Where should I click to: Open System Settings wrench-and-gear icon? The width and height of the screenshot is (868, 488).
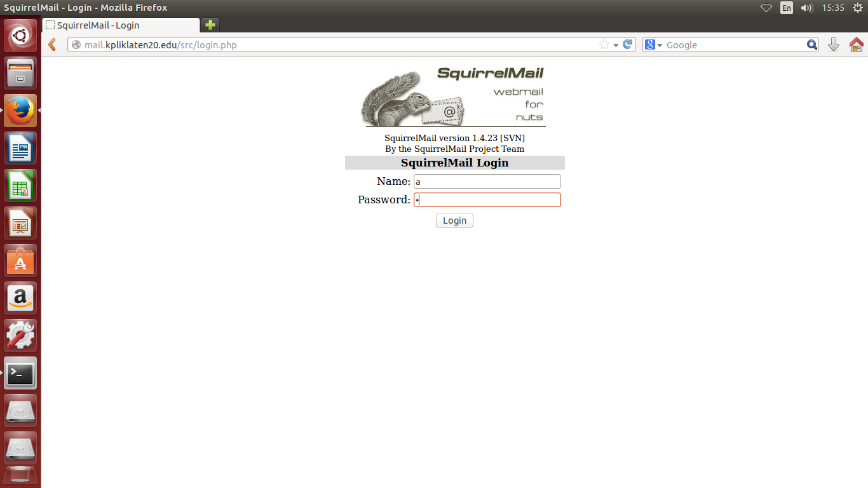pos(20,335)
